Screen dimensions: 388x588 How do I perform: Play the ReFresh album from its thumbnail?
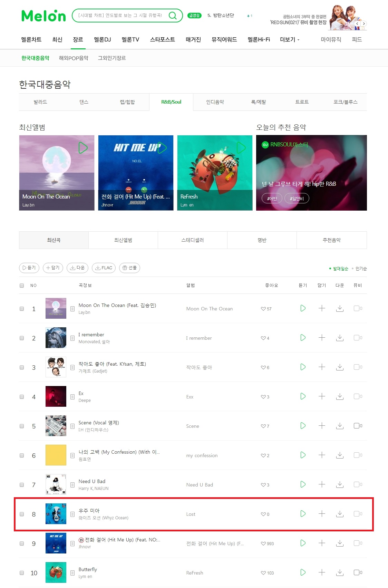[241, 148]
